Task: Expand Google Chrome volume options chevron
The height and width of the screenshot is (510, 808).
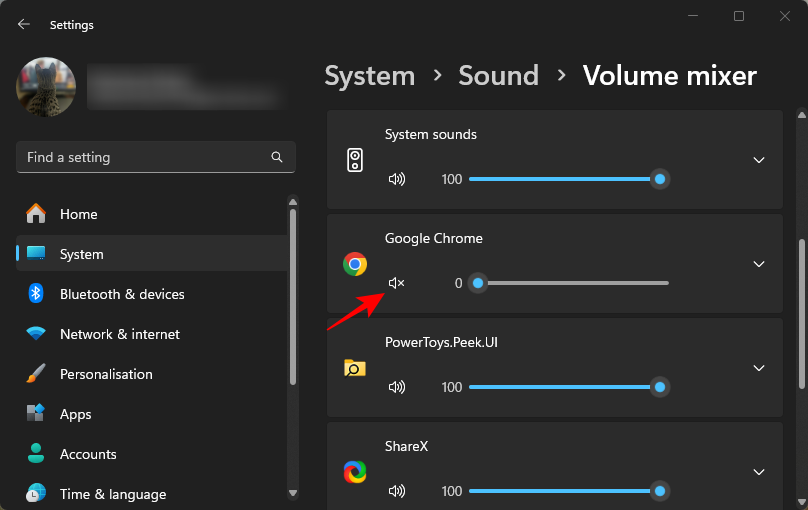Action: tap(759, 264)
